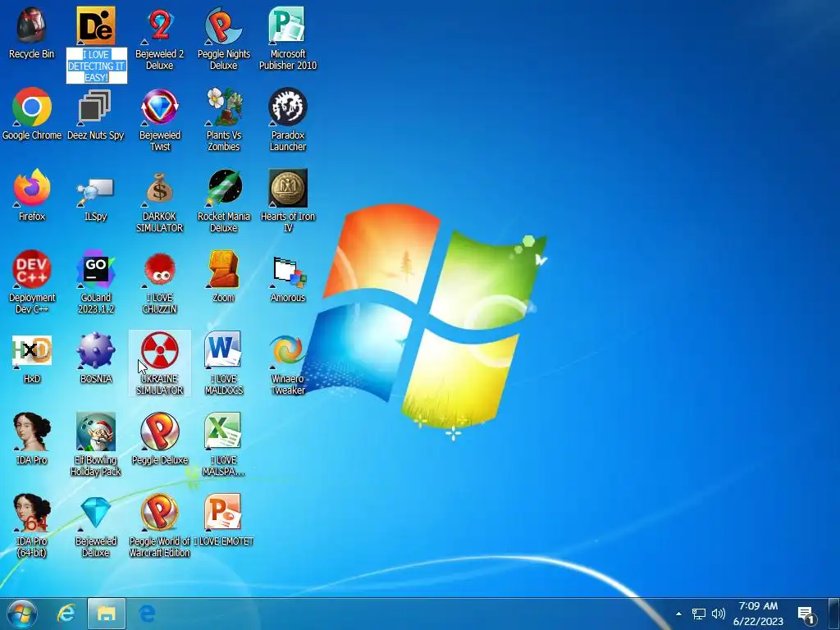Open the clock showing 7:09 AM

pos(758,614)
